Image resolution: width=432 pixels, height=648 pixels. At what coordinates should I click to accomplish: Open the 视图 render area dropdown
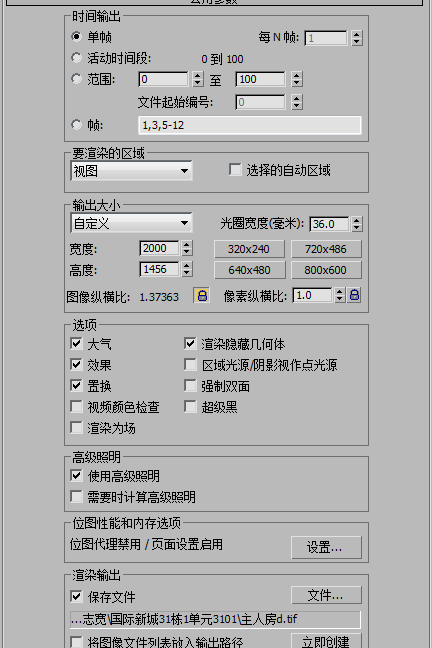(x=131, y=171)
